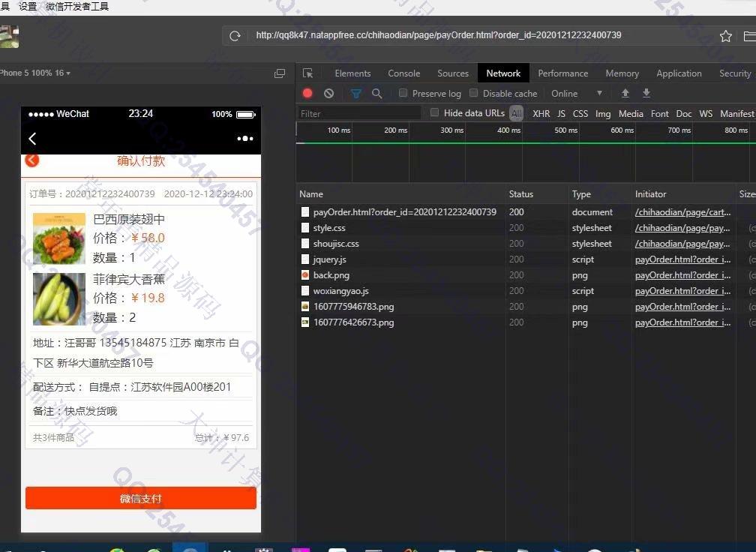
Task: Sort requests by Initiator column
Action: click(x=650, y=194)
